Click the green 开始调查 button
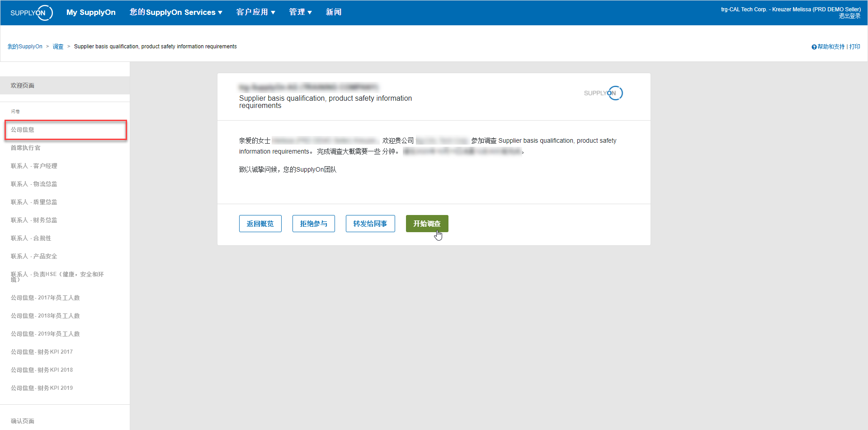This screenshot has height=430, width=868. [427, 224]
